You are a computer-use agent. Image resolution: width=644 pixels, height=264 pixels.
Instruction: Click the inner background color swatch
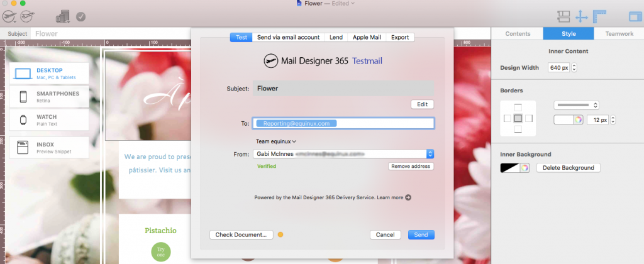[510, 168]
